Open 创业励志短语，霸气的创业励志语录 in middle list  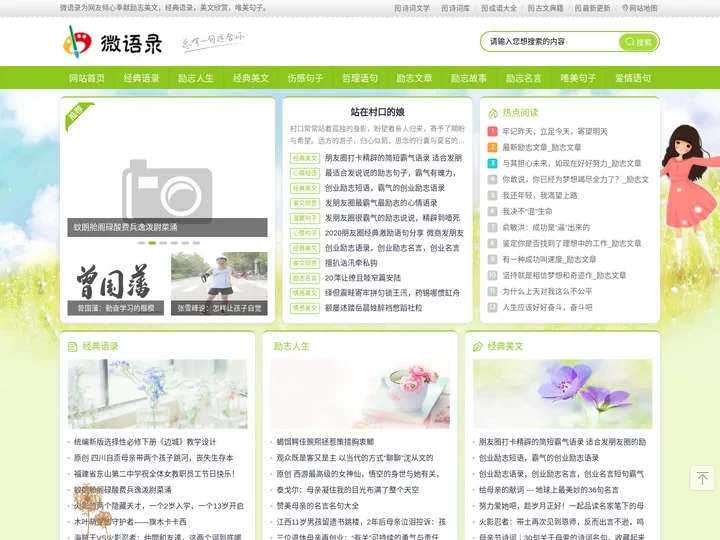click(x=385, y=188)
